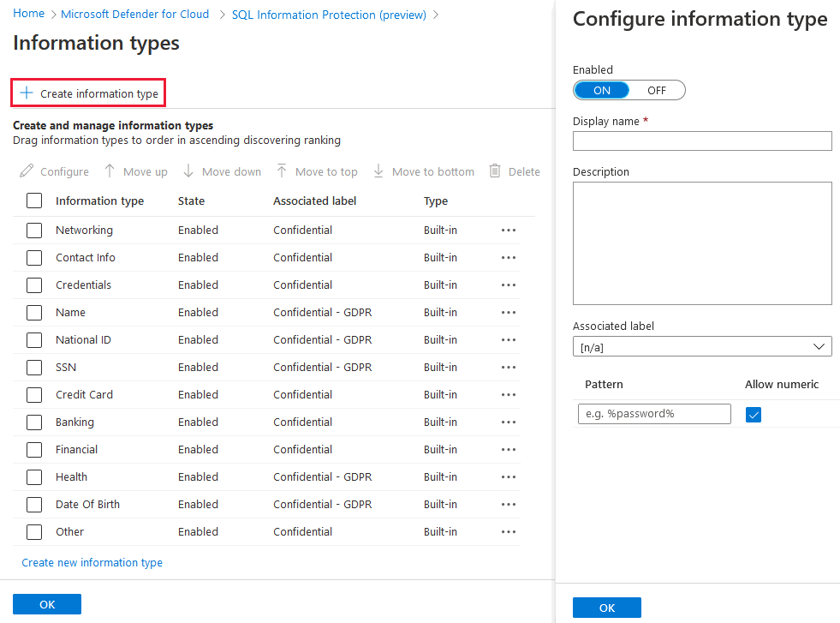Image resolution: width=840 pixels, height=623 pixels.
Task: Click Built-in type in Financial row
Action: [440, 449]
